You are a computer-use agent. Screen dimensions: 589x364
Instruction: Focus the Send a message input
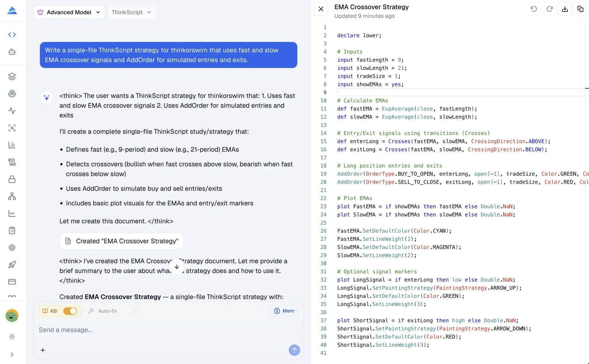[x=169, y=330]
